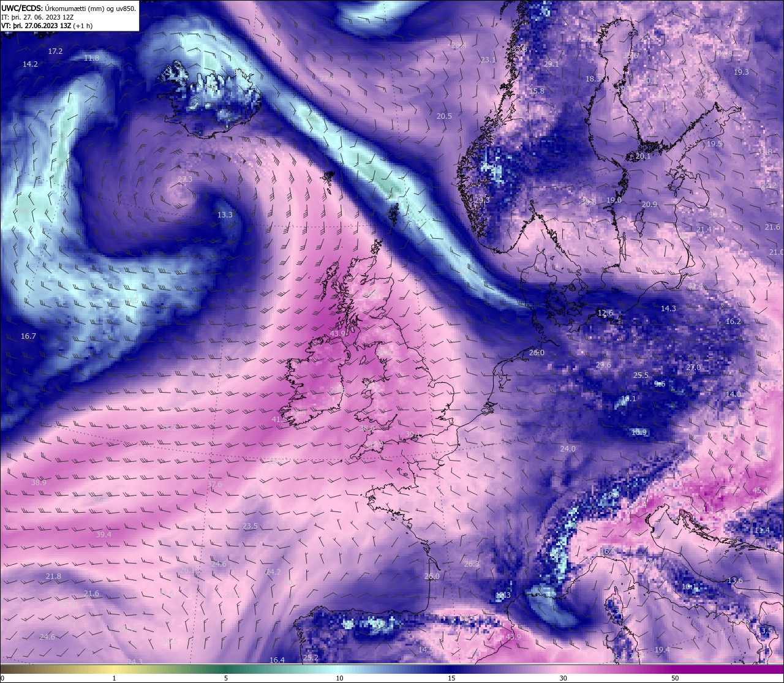The image size is (784, 683).
Task: Click tick label 5 on the color scale
Action: tap(226, 678)
